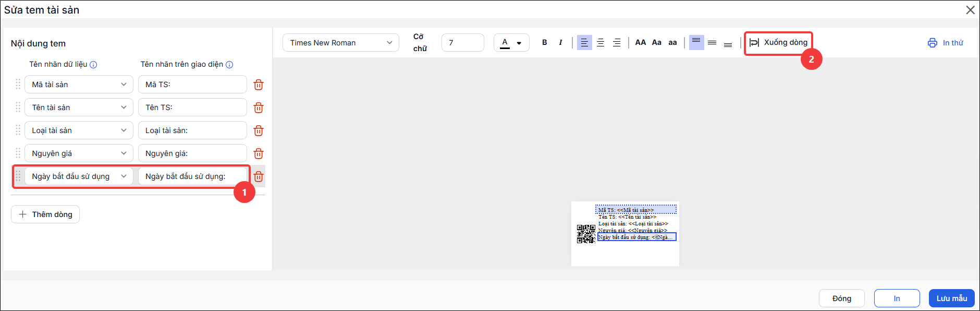Click the In print button

897,298
